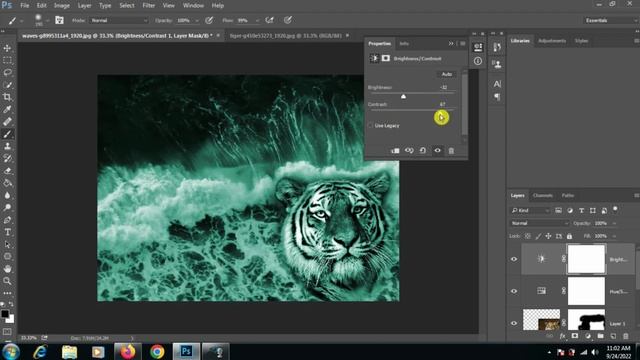Image resolution: width=640 pixels, height=360 pixels.
Task: Select the Clone Stamp tool
Action: tap(7, 146)
